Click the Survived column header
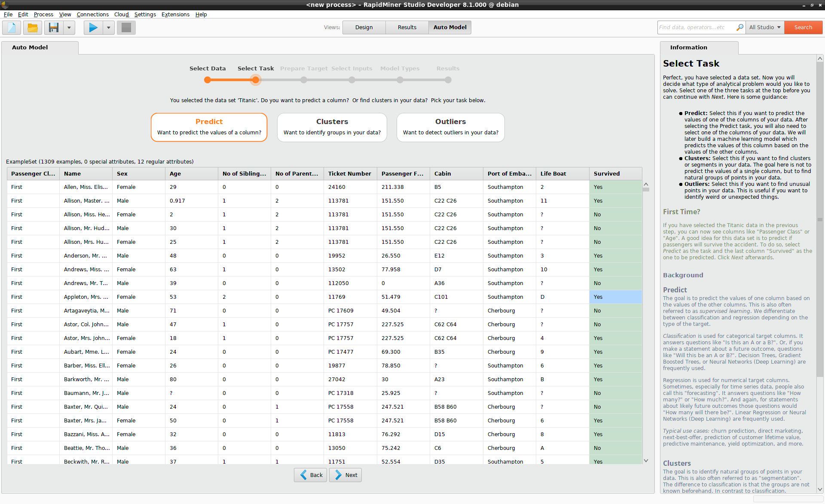The image size is (825, 504). (x=606, y=173)
